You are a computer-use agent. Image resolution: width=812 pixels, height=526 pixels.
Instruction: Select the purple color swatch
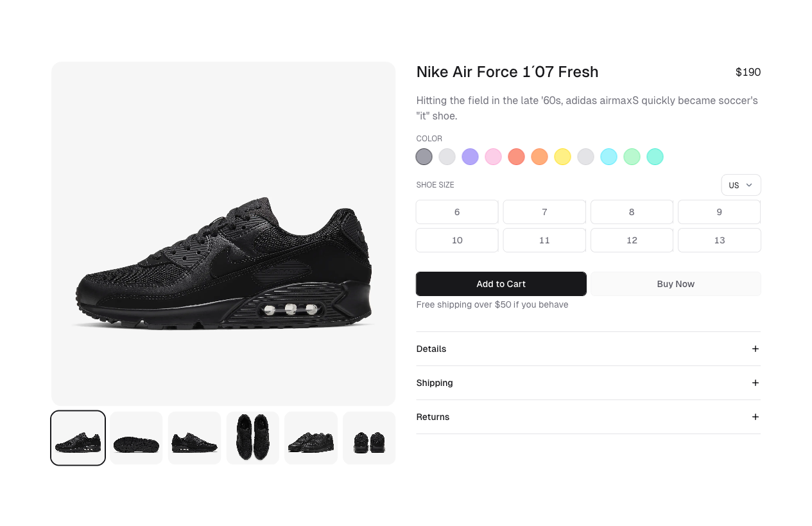tap(470, 157)
